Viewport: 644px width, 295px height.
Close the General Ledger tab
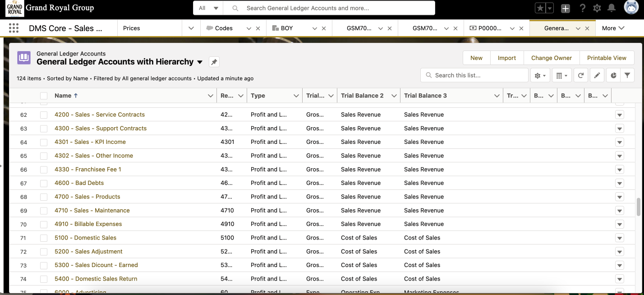pyautogui.click(x=587, y=28)
